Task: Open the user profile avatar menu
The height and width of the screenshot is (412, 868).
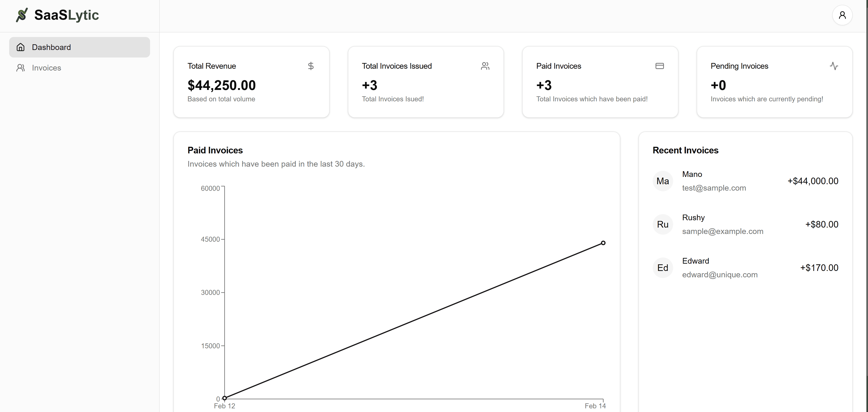Action: click(x=842, y=15)
